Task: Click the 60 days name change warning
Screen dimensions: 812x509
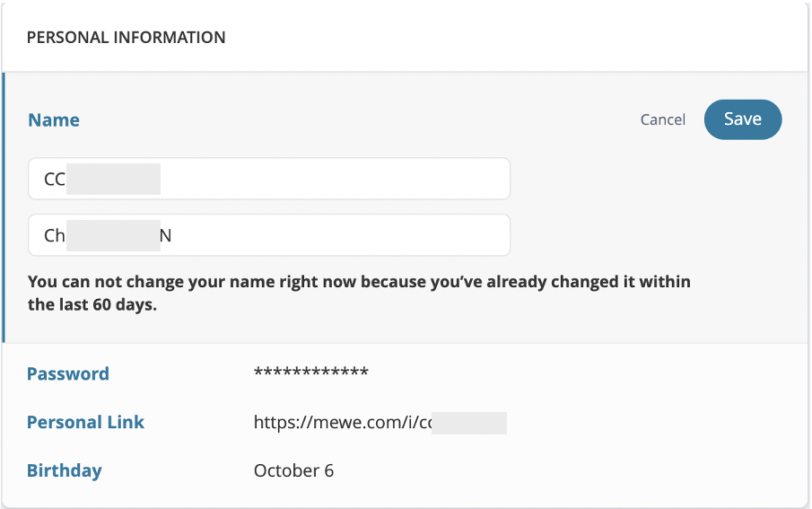Action: 359,293
